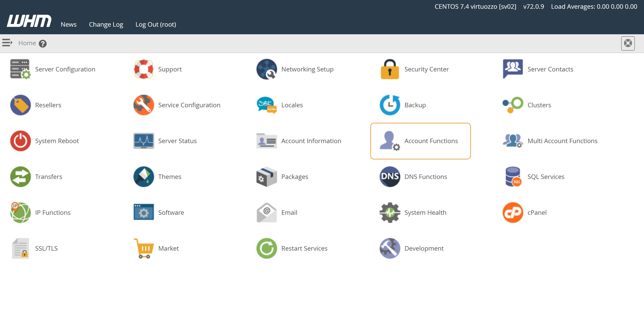Open the System Health gear icon

pos(390,212)
